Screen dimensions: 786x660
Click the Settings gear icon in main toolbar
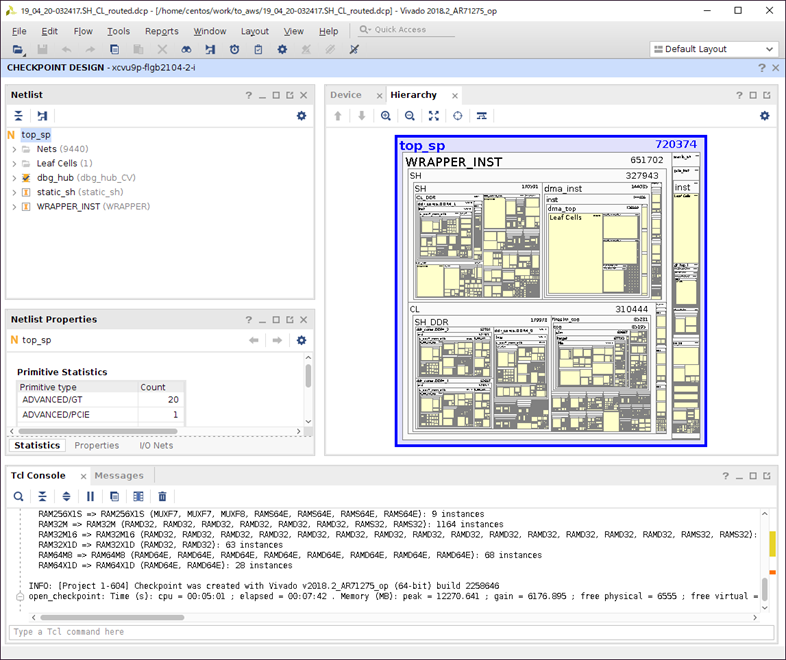pyautogui.click(x=282, y=49)
